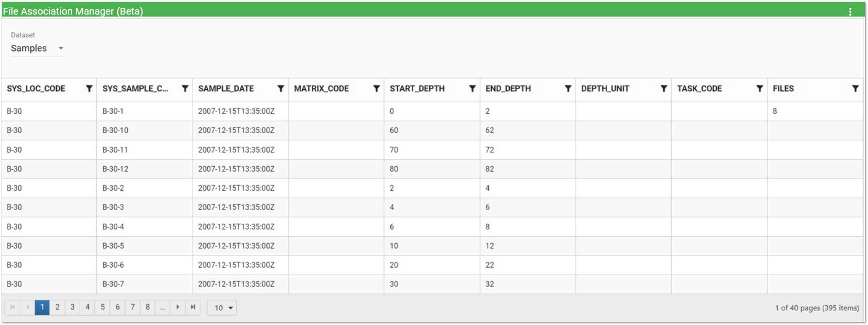Jump to the first page

click(x=13, y=307)
